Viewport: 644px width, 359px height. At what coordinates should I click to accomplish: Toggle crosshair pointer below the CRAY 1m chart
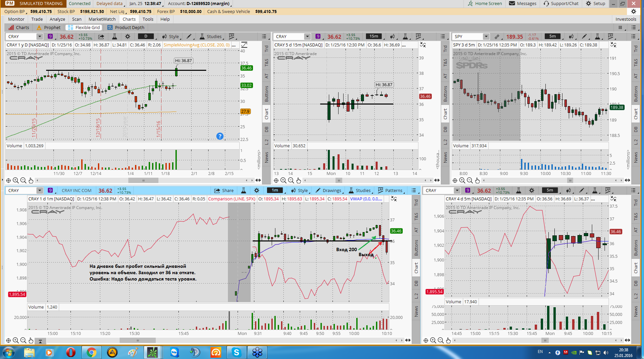pos(8,340)
